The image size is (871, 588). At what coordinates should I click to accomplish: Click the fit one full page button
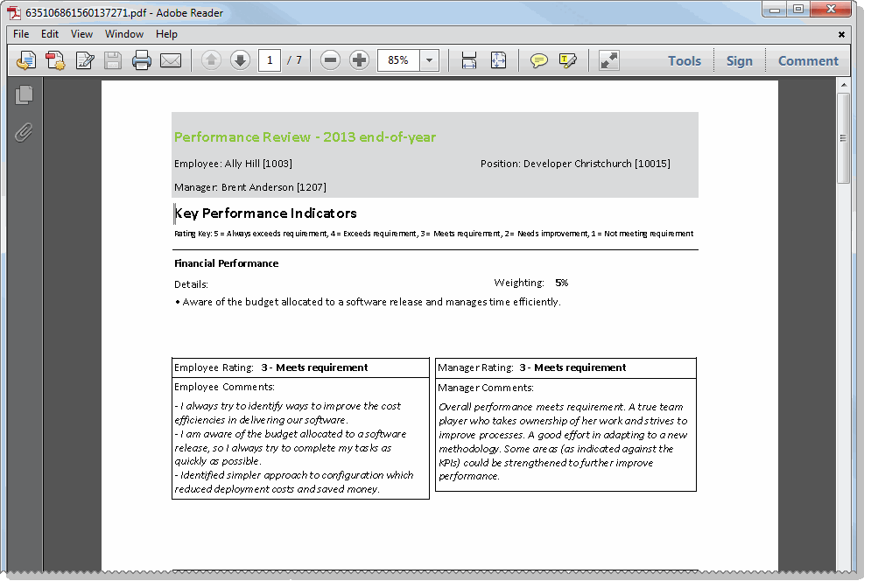(498, 60)
